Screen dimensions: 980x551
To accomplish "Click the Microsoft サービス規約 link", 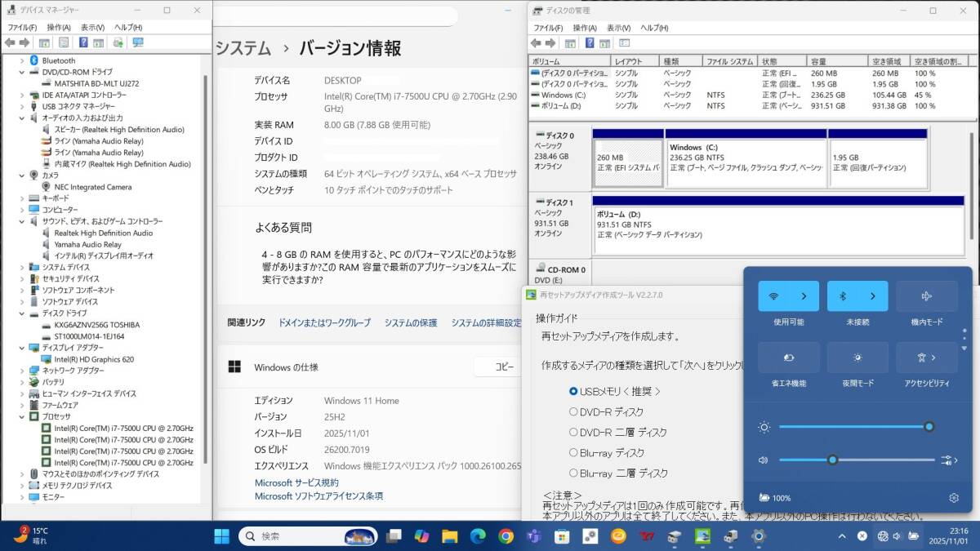I will pyautogui.click(x=296, y=483).
